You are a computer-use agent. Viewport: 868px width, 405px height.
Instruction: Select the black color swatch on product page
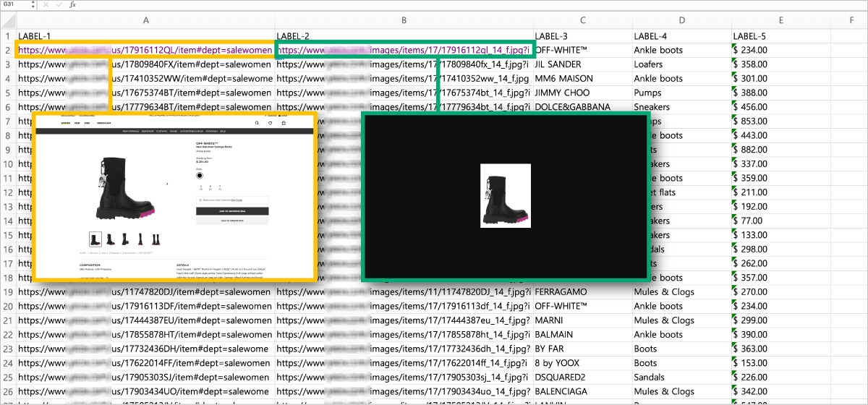pos(200,175)
